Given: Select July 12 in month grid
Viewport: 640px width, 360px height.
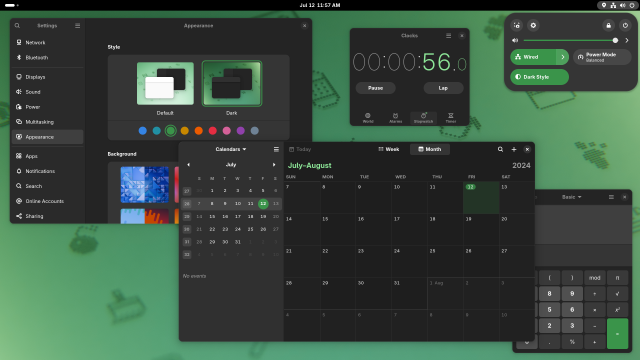Looking at the screenshot, I should tap(481, 198).
